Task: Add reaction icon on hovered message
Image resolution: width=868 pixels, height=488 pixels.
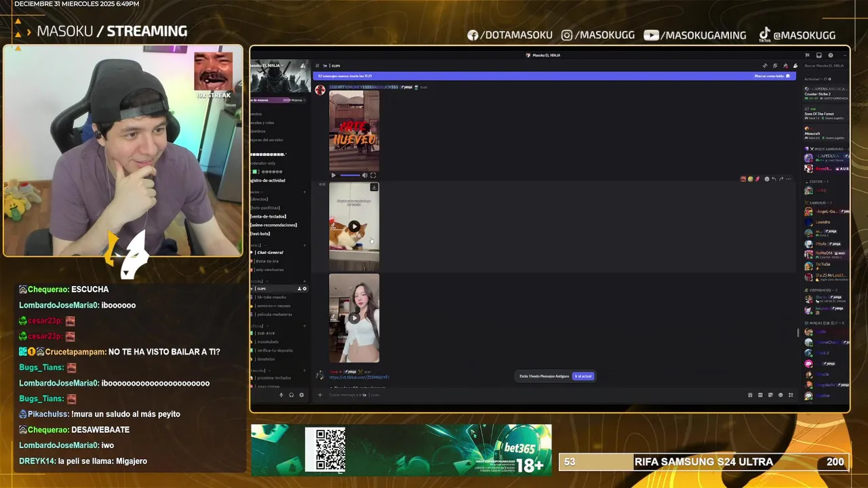Action: click(x=767, y=179)
